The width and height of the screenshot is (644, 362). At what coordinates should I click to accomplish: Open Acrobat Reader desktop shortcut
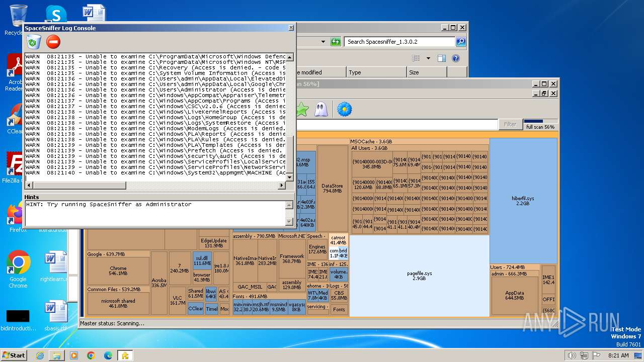pyautogui.click(x=14, y=73)
